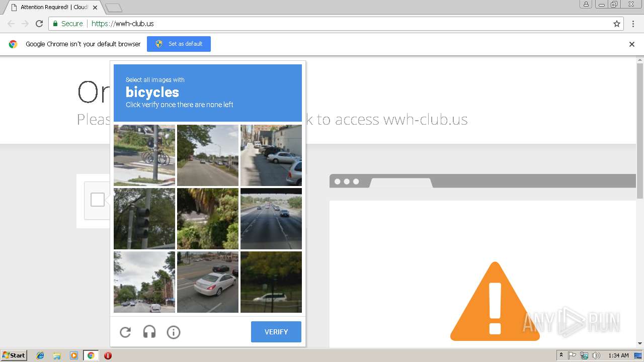Select tile showing bicycles by pole

pos(144,155)
